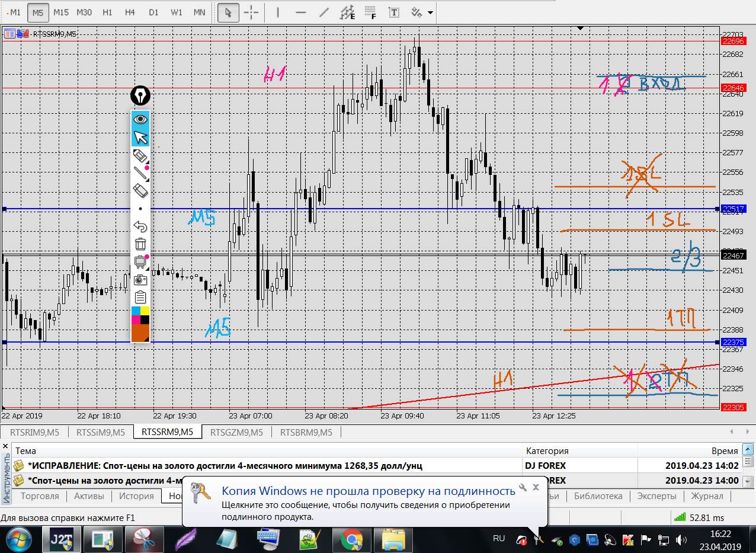
Task: Select the line pen tool with pink dot
Action: (x=140, y=173)
